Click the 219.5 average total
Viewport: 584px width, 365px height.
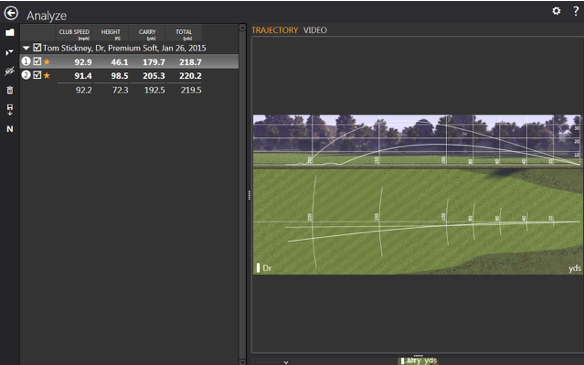pyautogui.click(x=191, y=90)
